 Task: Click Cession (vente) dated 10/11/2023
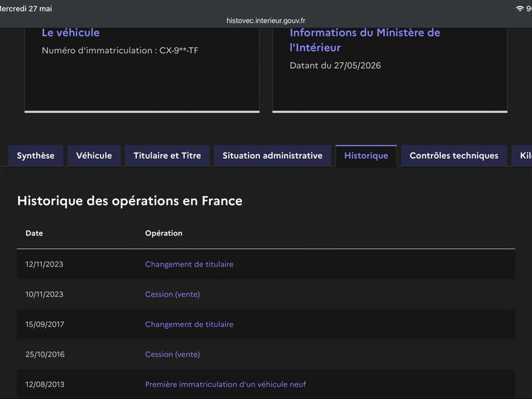click(172, 294)
